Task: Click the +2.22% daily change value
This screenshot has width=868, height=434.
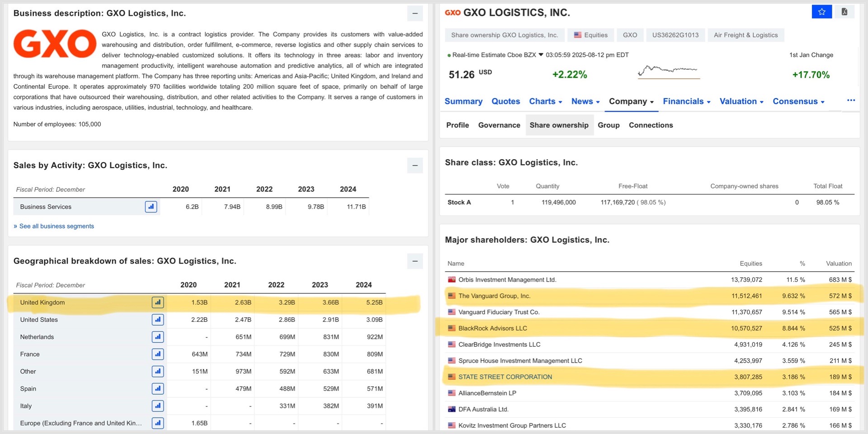Action: click(x=570, y=75)
